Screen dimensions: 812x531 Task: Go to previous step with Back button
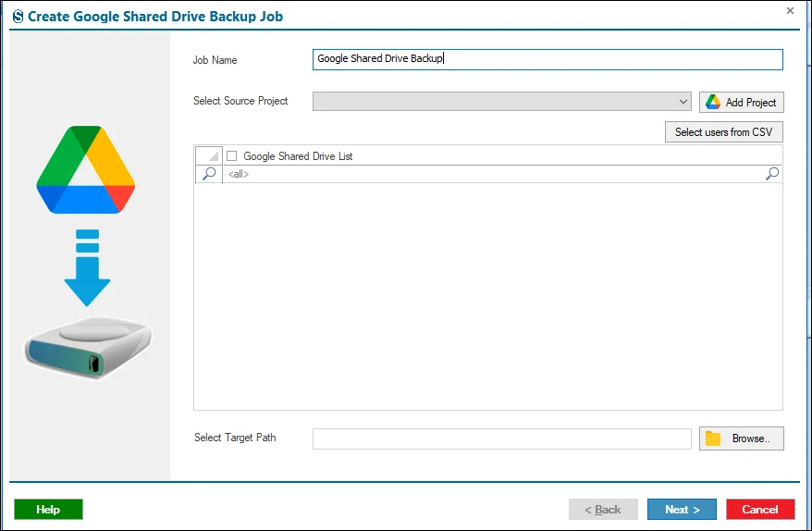coord(603,509)
